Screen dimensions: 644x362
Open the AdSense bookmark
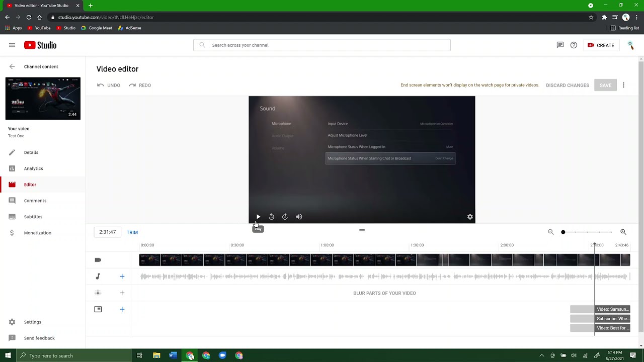pos(129,28)
